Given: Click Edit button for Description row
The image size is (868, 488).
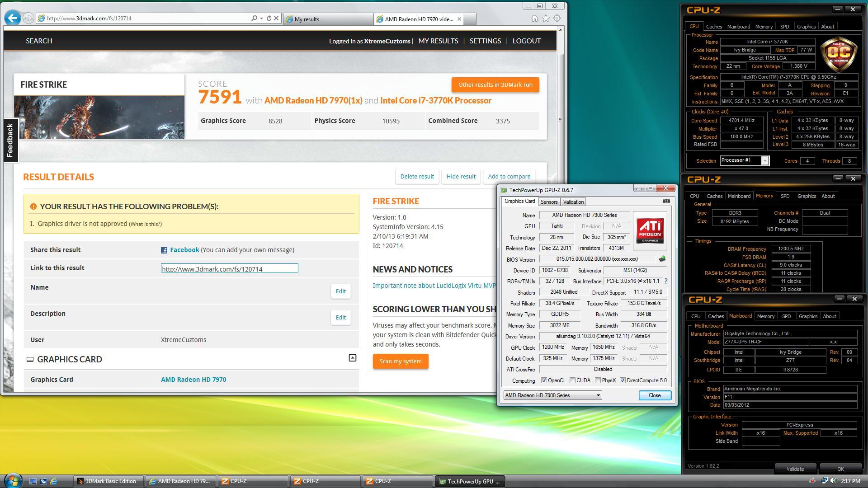Looking at the screenshot, I should coord(340,318).
